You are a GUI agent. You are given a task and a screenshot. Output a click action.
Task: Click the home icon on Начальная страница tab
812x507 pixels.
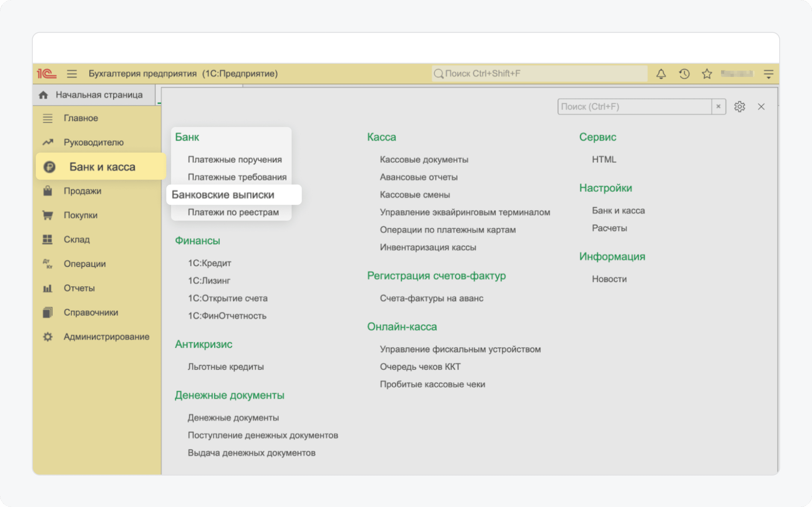(x=43, y=95)
